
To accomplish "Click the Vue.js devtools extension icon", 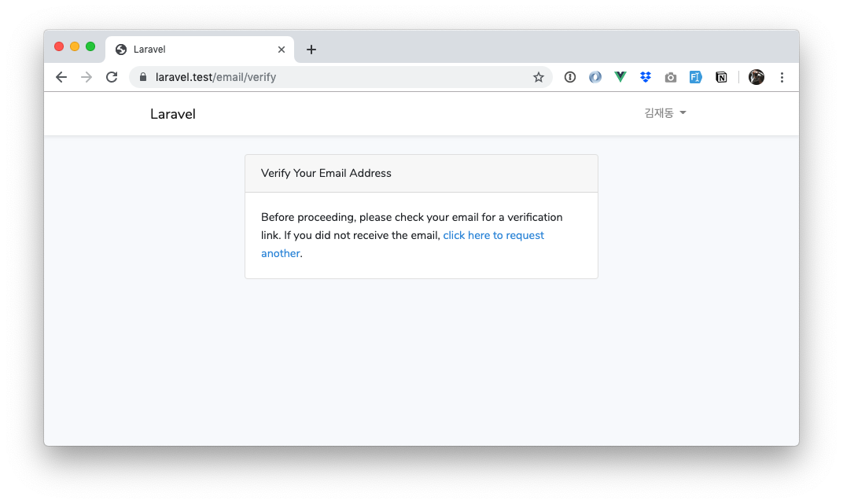I will tap(620, 77).
